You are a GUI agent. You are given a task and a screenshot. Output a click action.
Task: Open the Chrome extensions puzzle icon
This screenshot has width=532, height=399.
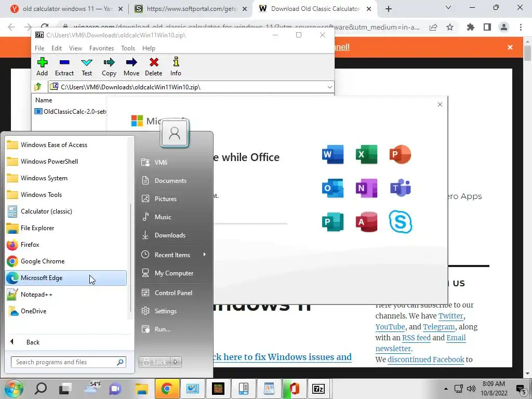click(470, 27)
